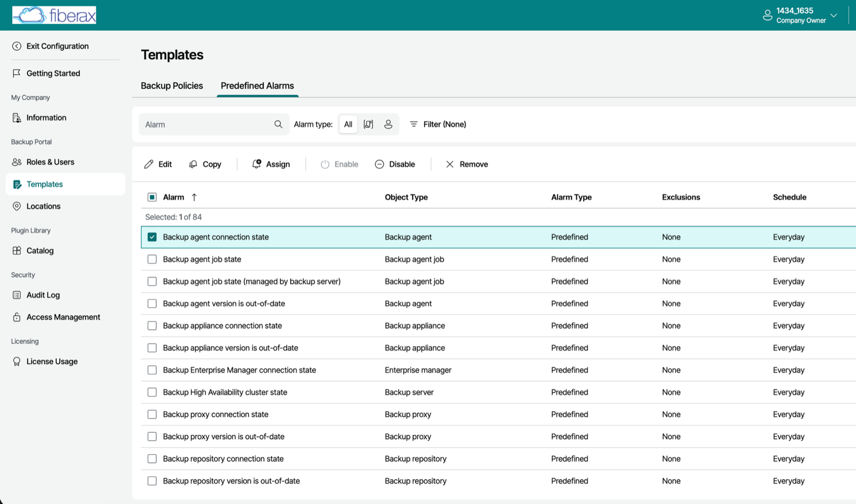
Task: Click the Exit Configuration back arrow icon
Action: (x=17, y=46)
